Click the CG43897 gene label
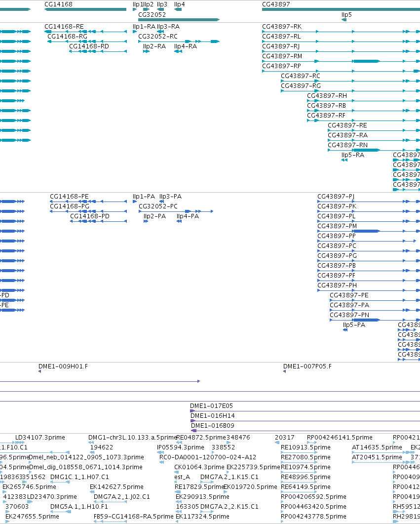420x524 pixels. pos(276,4)
